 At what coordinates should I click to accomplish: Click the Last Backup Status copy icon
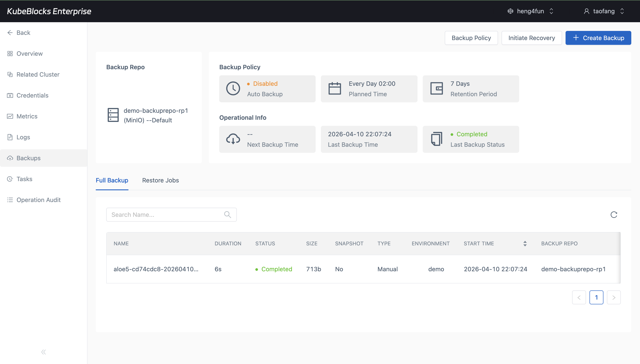[437, 139]
